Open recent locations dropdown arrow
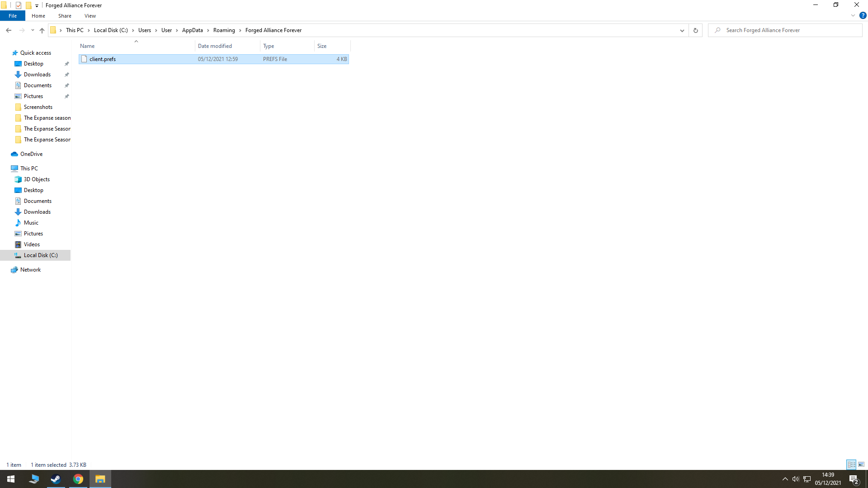868x488 pixels. coord(33,30)
